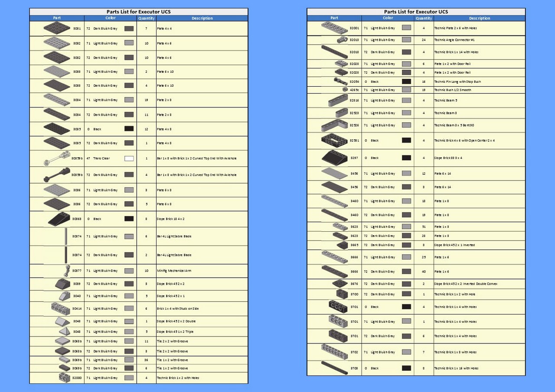Click the 3039 Slope Brick 45 2 x 2 image
555x392 pixels.
pos(63,284)
